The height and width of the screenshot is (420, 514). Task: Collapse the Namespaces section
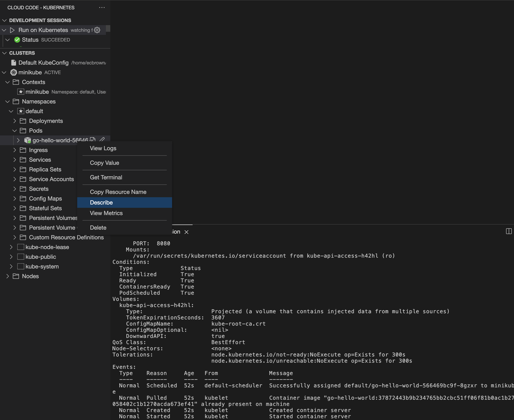tap(9, 102)
